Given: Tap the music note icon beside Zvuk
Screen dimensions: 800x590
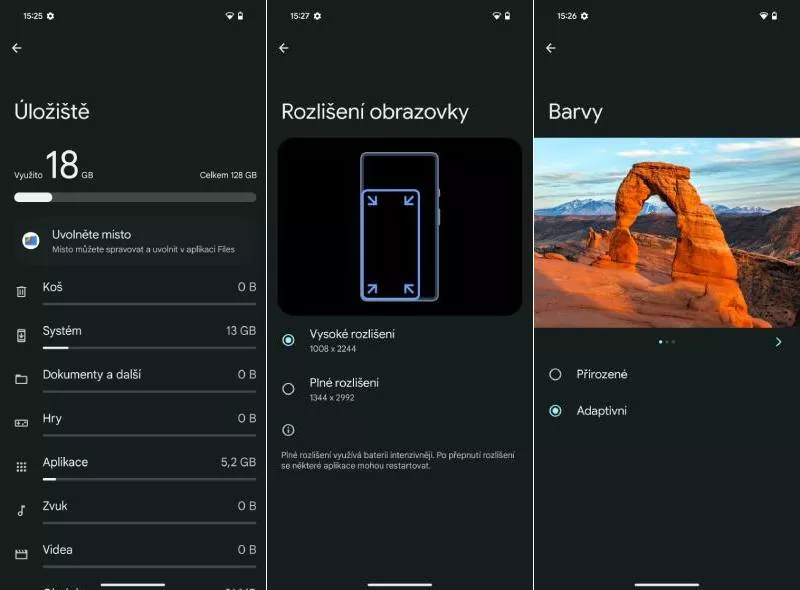Looking at the screenshot, I should [x=21, y=510].
